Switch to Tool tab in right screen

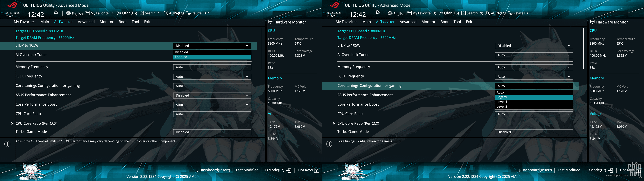pos(457,22)
